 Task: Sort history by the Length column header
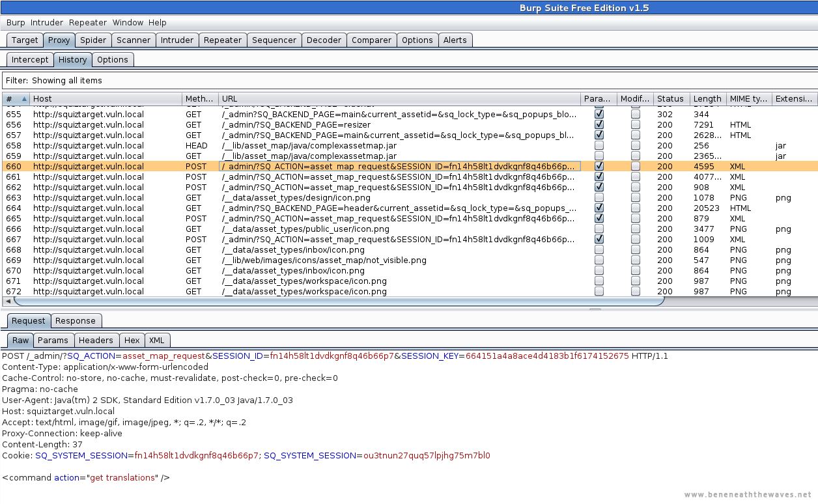tap(708, 99)
